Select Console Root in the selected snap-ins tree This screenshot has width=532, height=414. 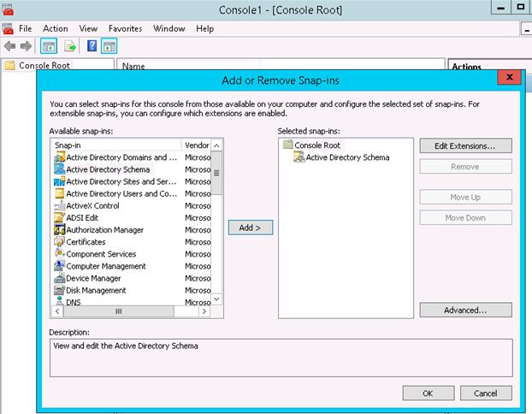pos(316,145)
